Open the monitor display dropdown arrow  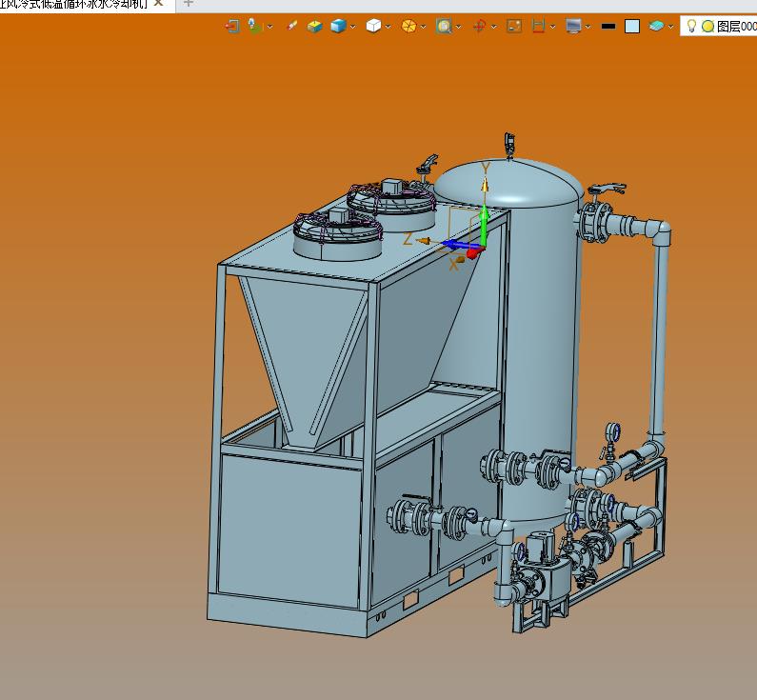(588, 27)
